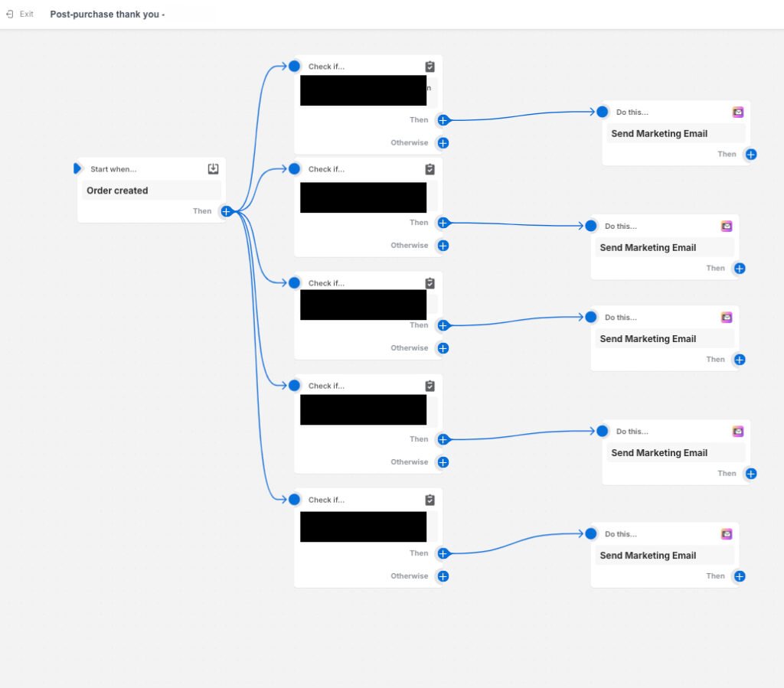Add Otherwise branch on bottom Check if node
The width and height of the screenshot is (784, 688).
pos(443,576)
